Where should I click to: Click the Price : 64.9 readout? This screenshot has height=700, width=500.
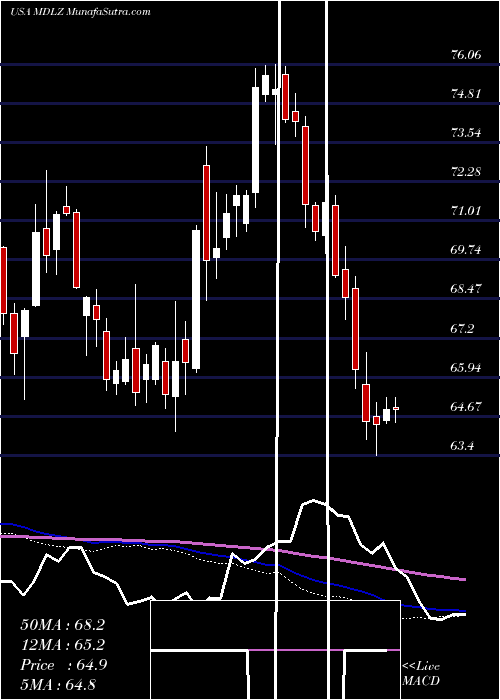[x=63, y=665]
